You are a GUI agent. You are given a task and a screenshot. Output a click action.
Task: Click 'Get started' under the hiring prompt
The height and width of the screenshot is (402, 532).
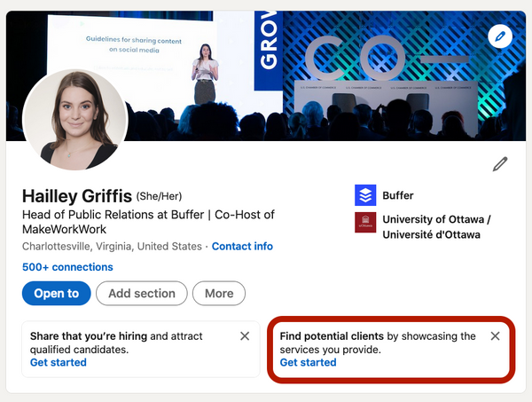(x=59, y=362)
